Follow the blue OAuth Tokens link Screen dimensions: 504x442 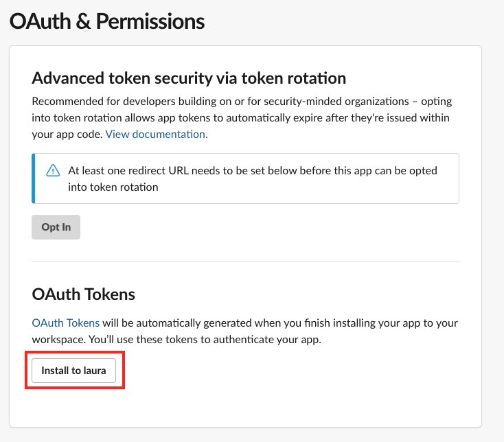pyautogui.click(x=66, y=323)
